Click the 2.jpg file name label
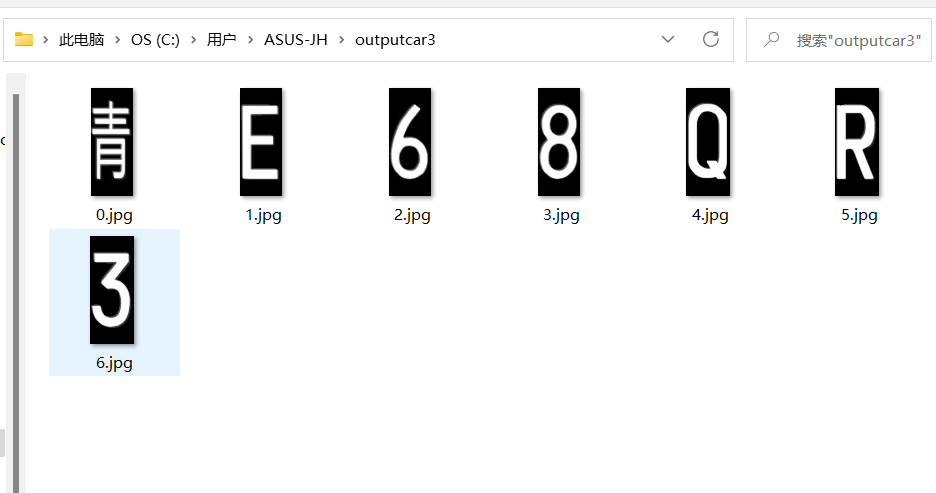936x493 pixels. click(412, 215)
